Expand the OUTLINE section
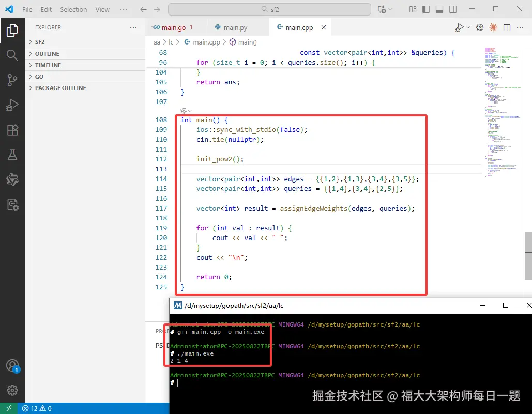This screenshot has width=532, height=414. [85, 54]
